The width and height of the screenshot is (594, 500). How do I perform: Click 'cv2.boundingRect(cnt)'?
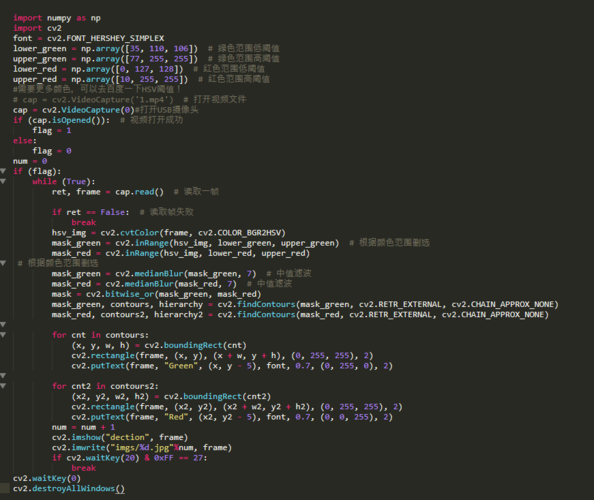[x=195, y=345]
